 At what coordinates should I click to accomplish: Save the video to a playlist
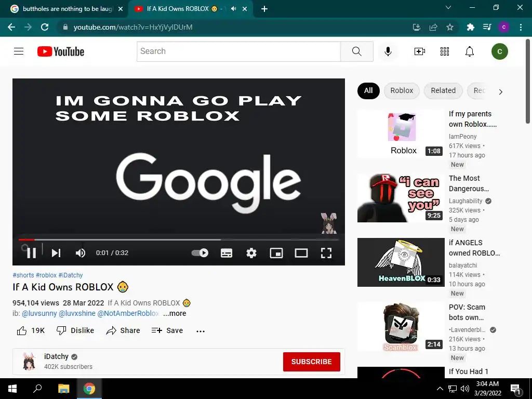pos(167,330)
